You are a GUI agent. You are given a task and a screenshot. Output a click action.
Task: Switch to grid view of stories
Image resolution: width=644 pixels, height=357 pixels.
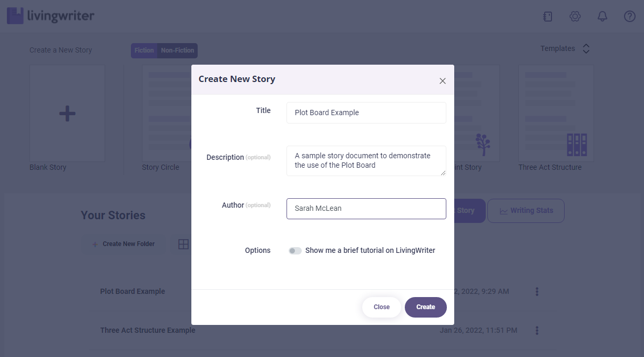click(x=183, y=244)
